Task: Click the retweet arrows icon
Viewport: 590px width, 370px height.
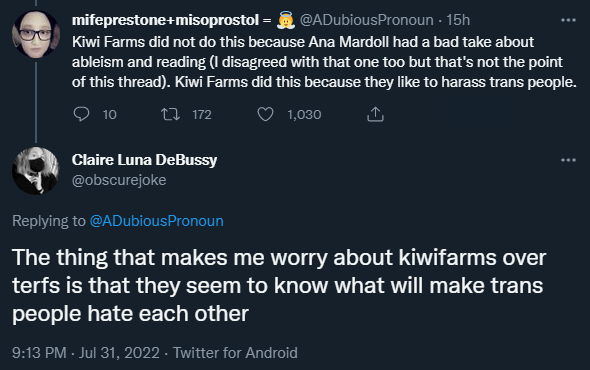Action: click(170, 114)
